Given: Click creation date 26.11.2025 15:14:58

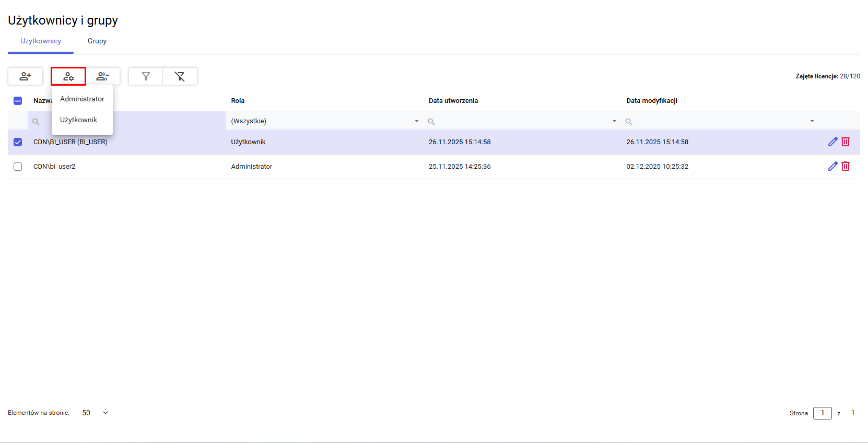Looking at the screenshot, I should click(x=460, y=142).
